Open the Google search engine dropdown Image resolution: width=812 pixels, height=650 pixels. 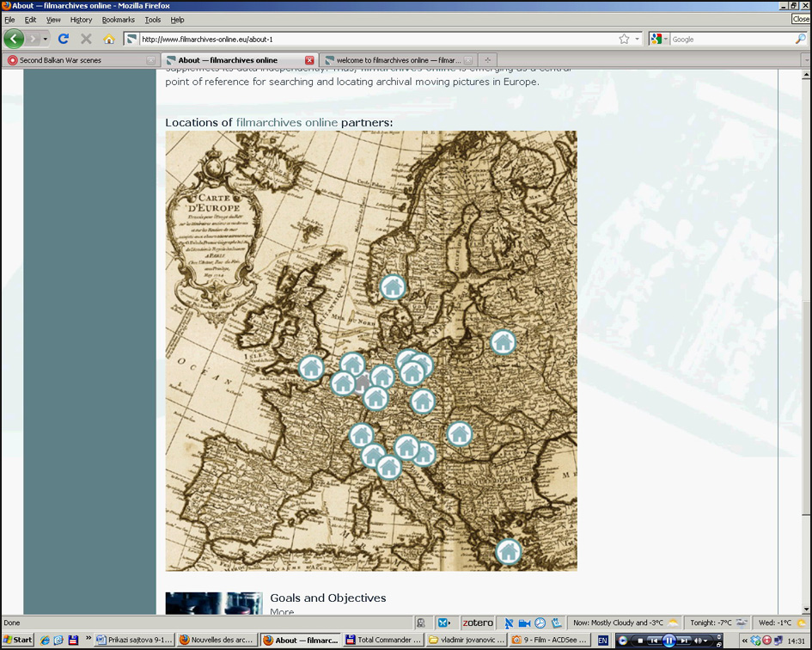coord(659,39)
